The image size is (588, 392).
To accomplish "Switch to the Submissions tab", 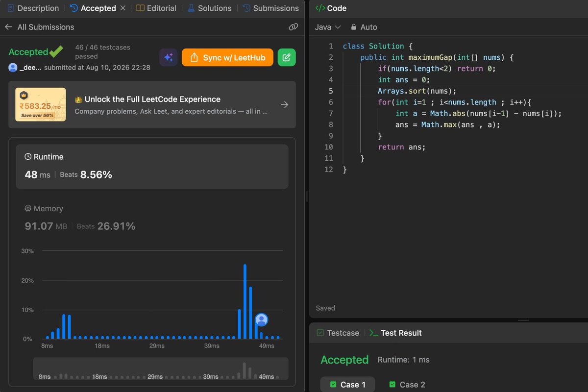I will tap(270, 8).
